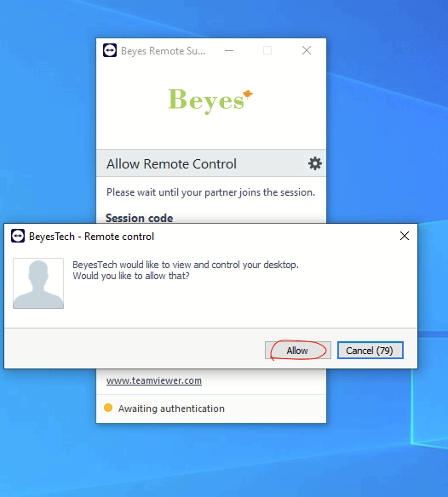Click the green Beyes logo

click(x=210, y=100)
